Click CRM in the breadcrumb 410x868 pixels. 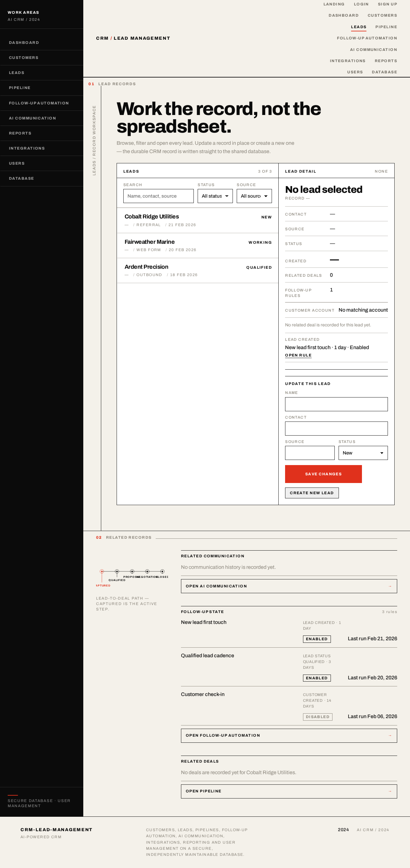coord(102,38)
